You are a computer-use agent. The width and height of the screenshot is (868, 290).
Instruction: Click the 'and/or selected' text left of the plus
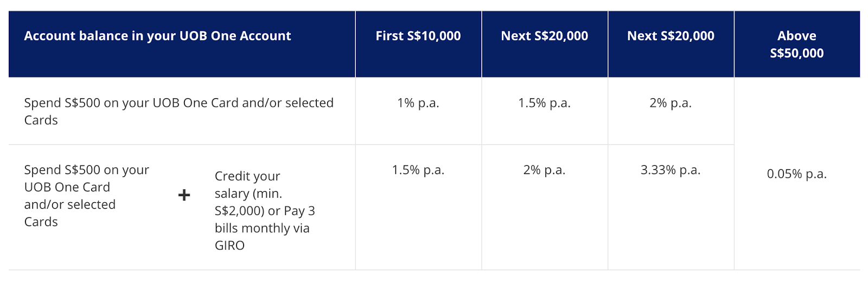click(x=69, y=205)
